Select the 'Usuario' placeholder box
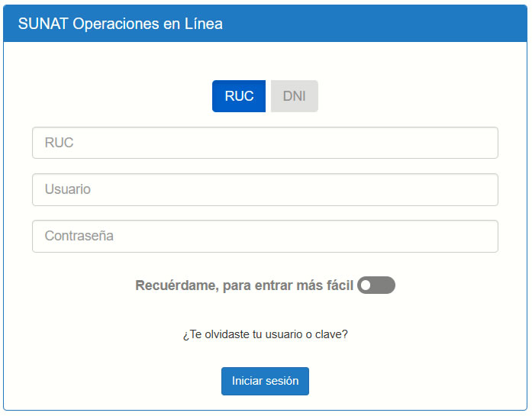The width and height of the screenshot is (532, 416). pos(265,189)
